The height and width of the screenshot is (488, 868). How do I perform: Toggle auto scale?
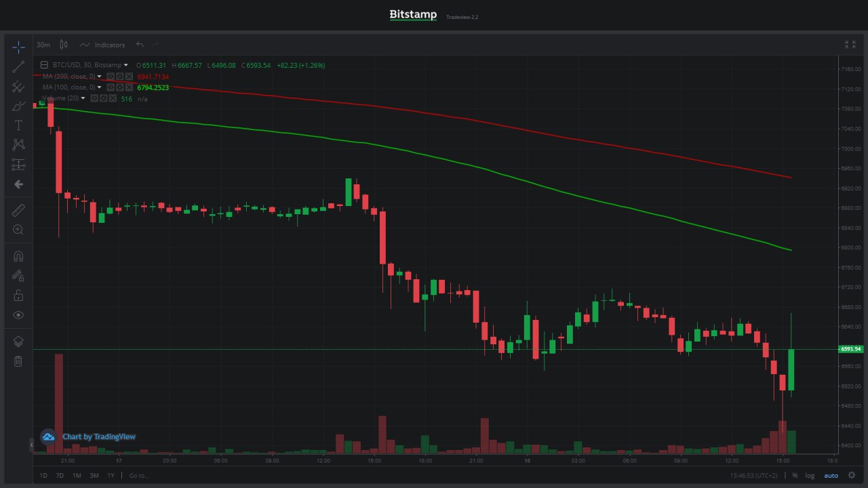pos(831,476)
